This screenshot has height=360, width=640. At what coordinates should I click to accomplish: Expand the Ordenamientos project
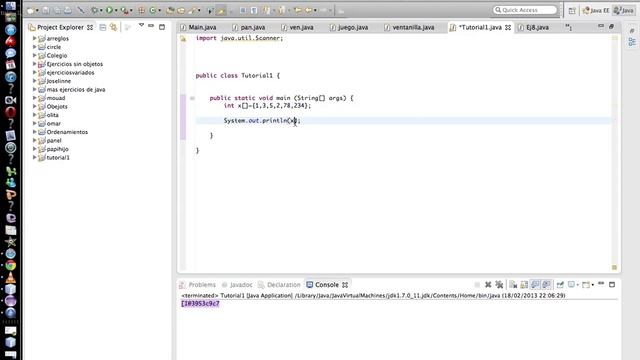click(35, 131)
